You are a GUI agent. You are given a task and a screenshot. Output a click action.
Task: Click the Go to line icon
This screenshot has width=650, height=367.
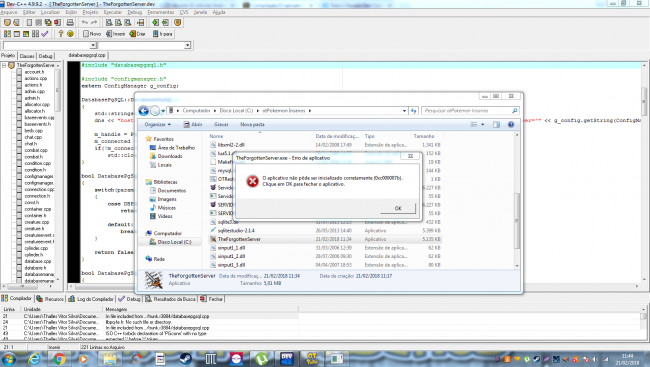pos(141,22)
